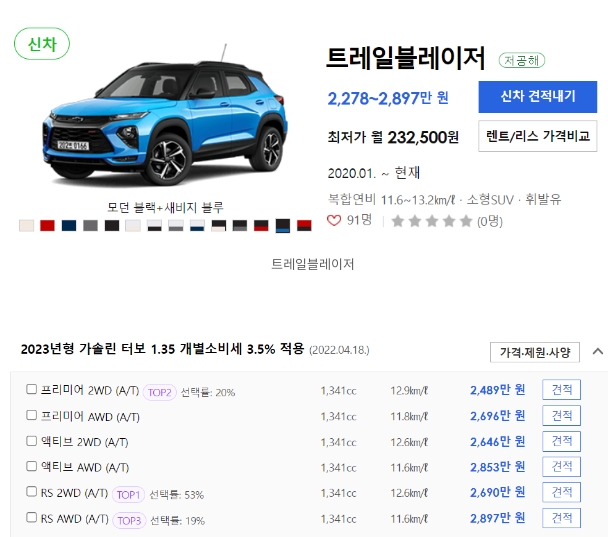Click the gray 트레일블레이저 caption under the image
Screen dimensions: 608x537
point(313,264)
